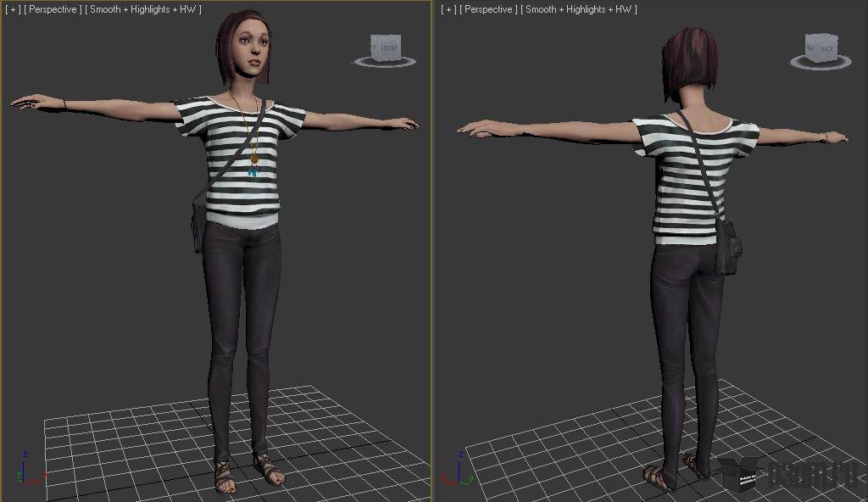Screen dimensions: 868x502
Task: Open right viewport Perspective view menu
Action: tap(488, 9)
